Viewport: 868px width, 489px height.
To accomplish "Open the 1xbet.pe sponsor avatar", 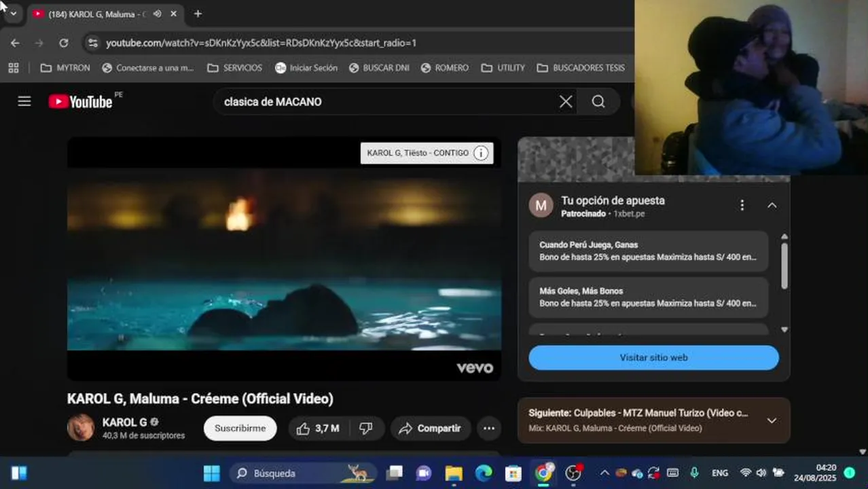I will pyautogui.click(x=541, y=205).
